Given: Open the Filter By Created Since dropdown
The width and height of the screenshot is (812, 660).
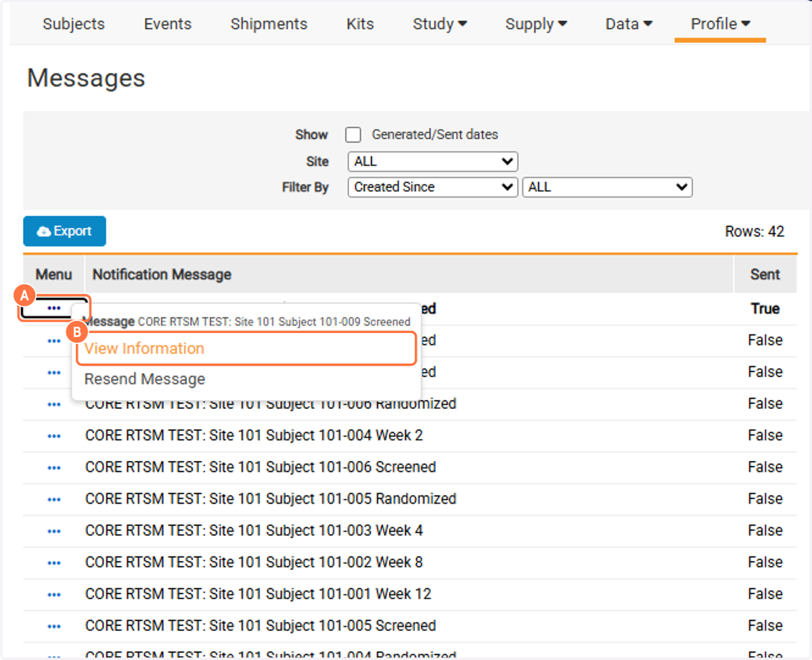Looking at the screenshot, I should click(x=432, y=188).
